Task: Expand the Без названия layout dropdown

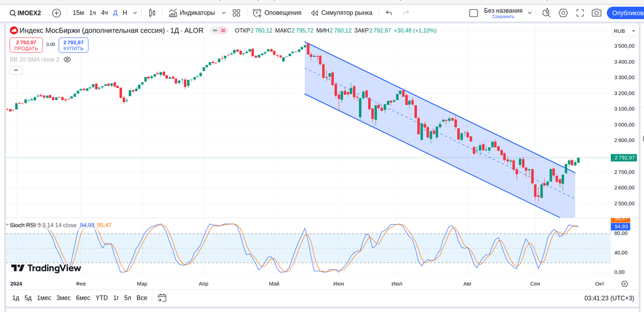Action: 530,12
